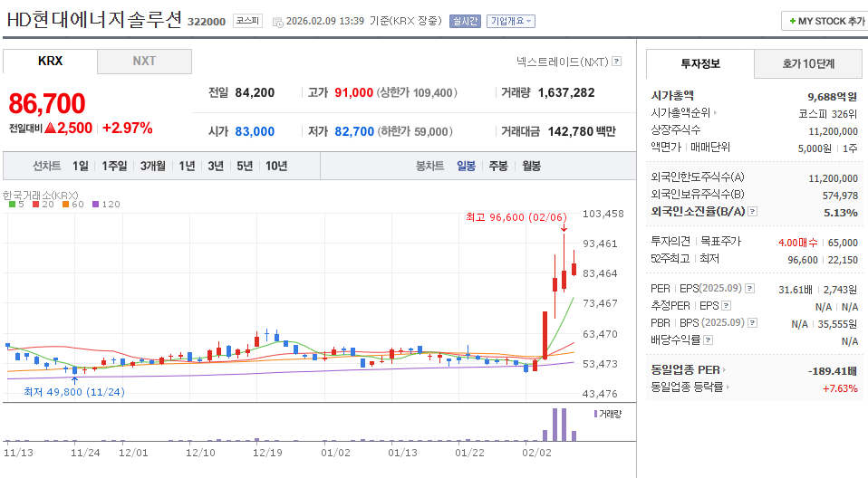Viewport: 868px width, 478px height.
Task: Click 저가 value 82,700
Action: pos(354,131)
